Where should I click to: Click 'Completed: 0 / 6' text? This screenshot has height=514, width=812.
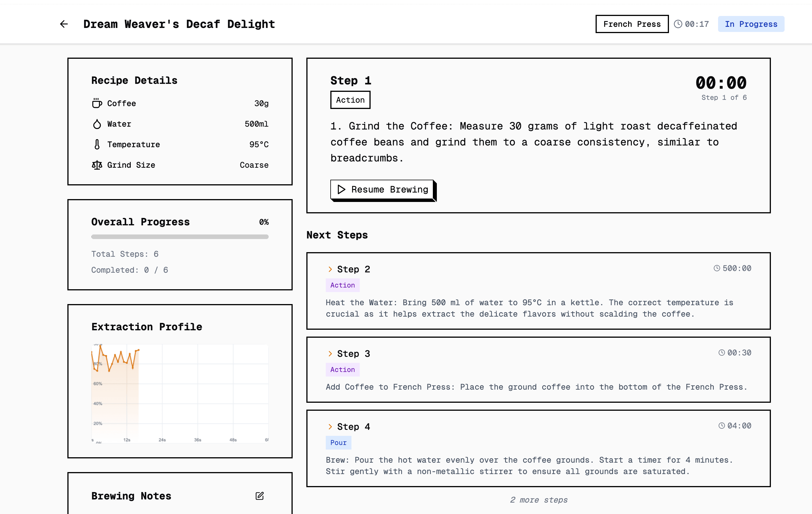pos(130,270)
